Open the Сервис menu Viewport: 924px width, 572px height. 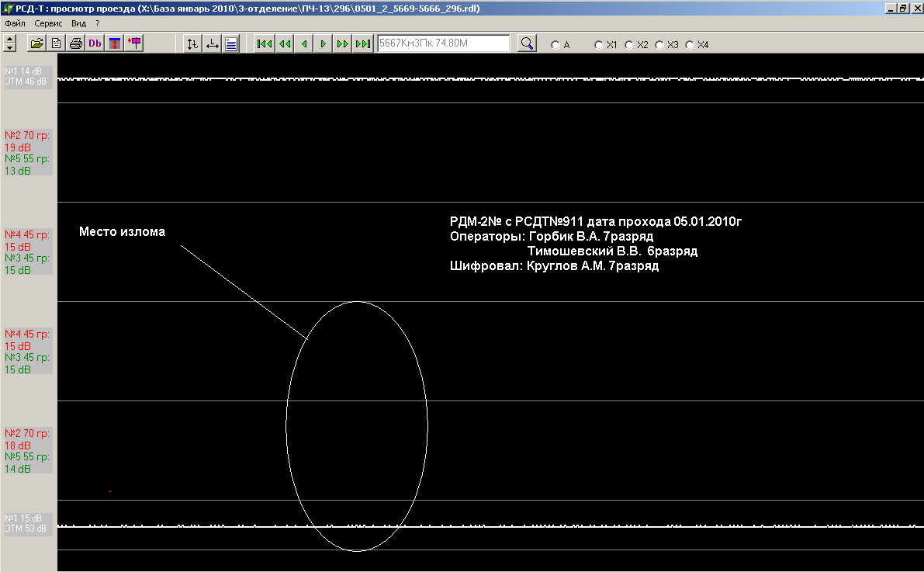coord(48,23)
